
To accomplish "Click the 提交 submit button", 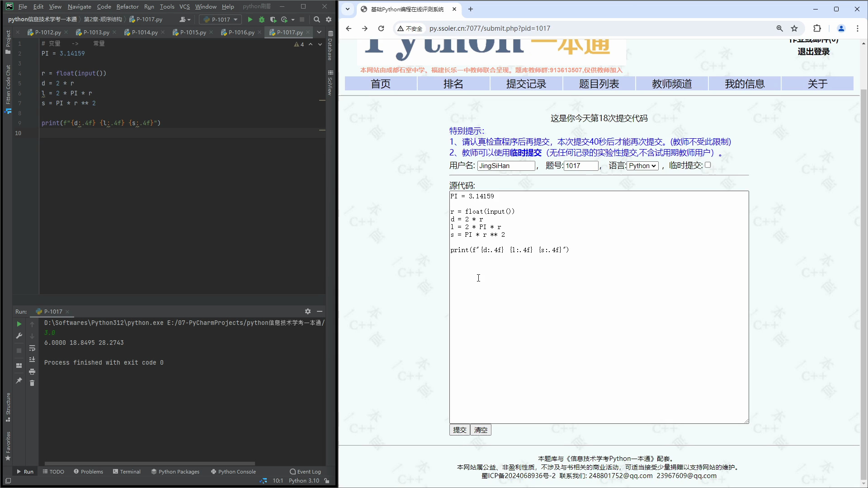I will click(x=459, y=430).
